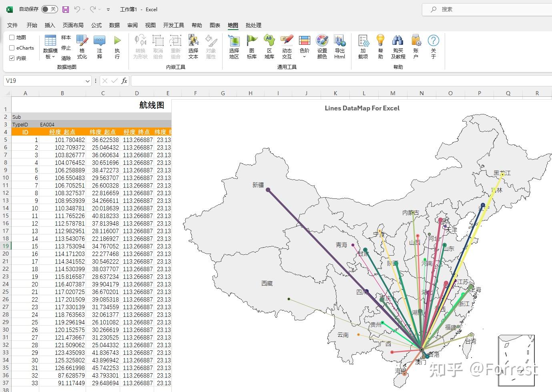Enable the 地图 checkbox
Image resolution: width=552 pixels, height=392 pixels.
[12, 37]
